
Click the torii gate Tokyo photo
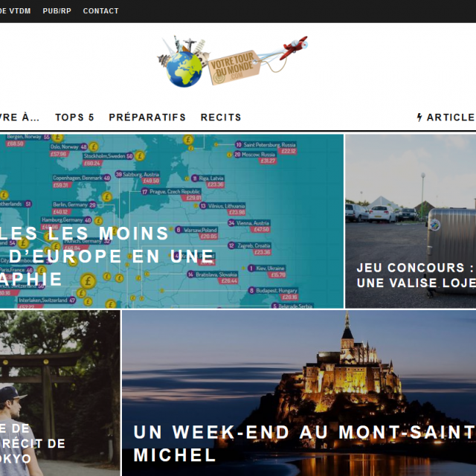point(59,393)
